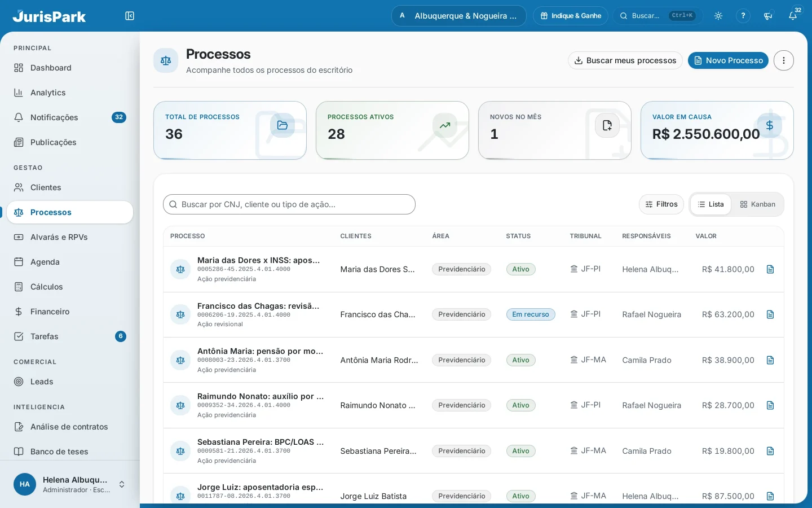Expand the Helena Albuquerque user menu
Screen dimensions: 812x508
coord(70,484)
